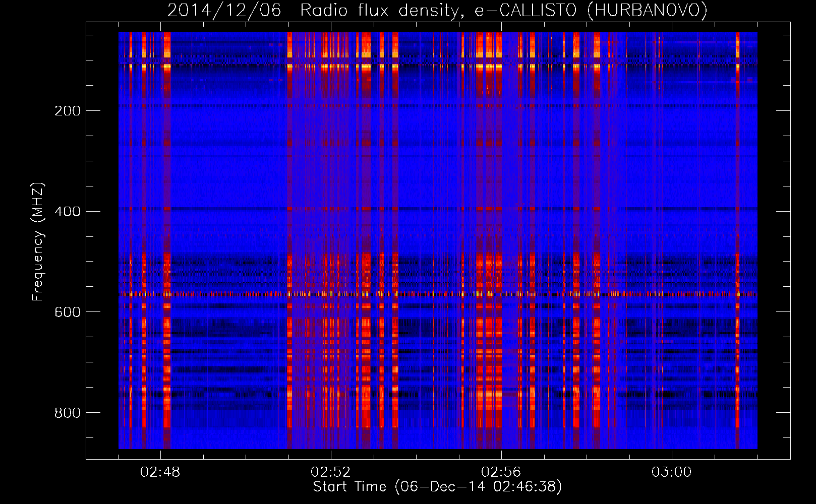Click the 800 frequency tick label
This screenshot has height=504, width=816.
[x=68, y=413]
